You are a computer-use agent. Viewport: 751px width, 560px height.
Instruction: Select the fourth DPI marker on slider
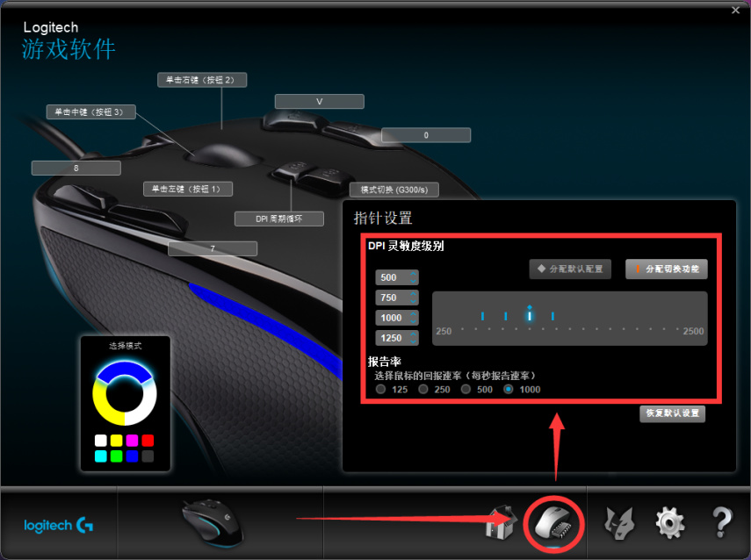click(x=552, y=316)
